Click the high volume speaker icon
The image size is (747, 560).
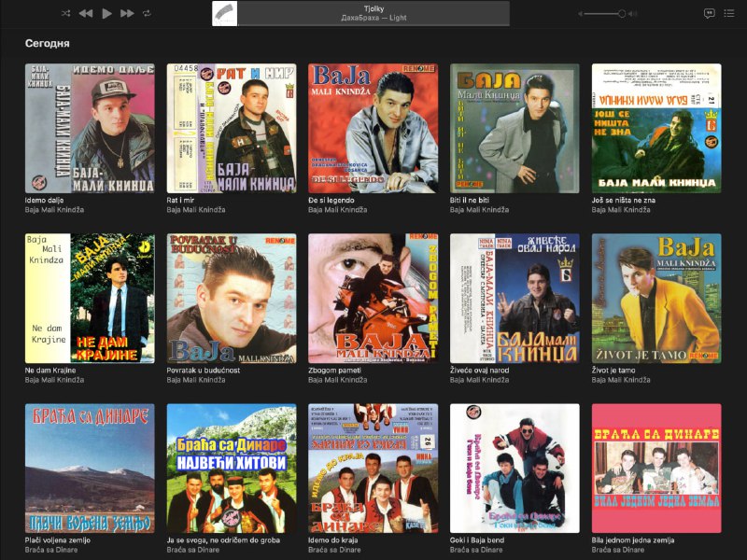tap(633, 14)
